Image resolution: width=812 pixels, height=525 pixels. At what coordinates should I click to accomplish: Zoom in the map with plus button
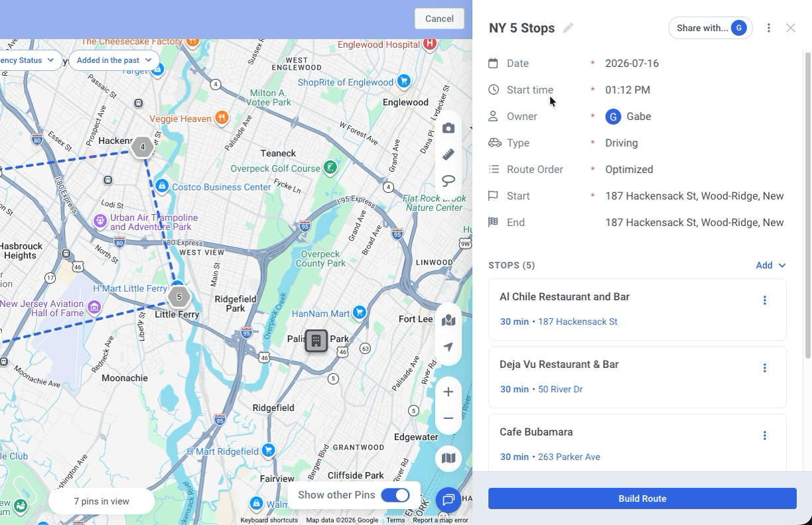tap(448, 392)
